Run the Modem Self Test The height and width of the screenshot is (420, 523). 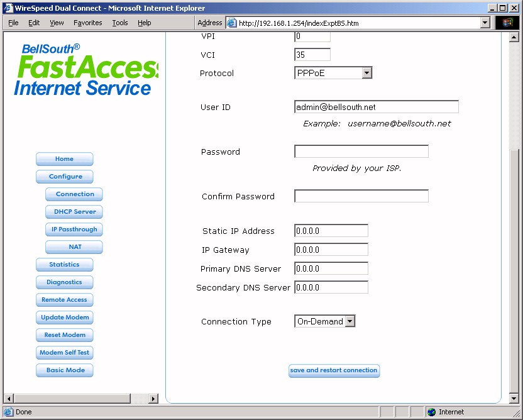pyautogui.click(x=64, y=353)
